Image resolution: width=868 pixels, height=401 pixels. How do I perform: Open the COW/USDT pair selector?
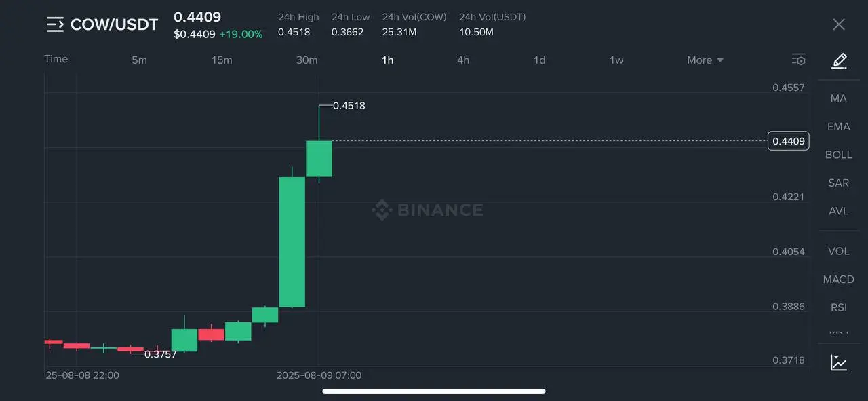[x=114, y=25]
